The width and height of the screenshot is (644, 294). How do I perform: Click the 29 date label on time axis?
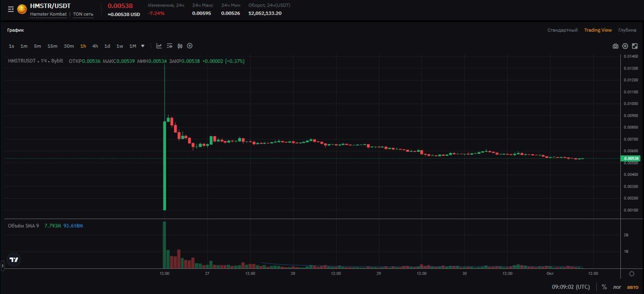(379, 273)
